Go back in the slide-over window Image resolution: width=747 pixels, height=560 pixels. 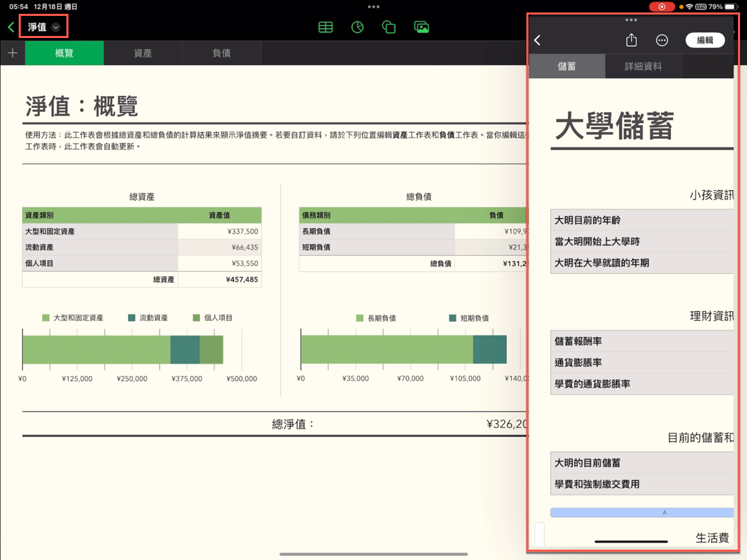[x=537, y=41]
